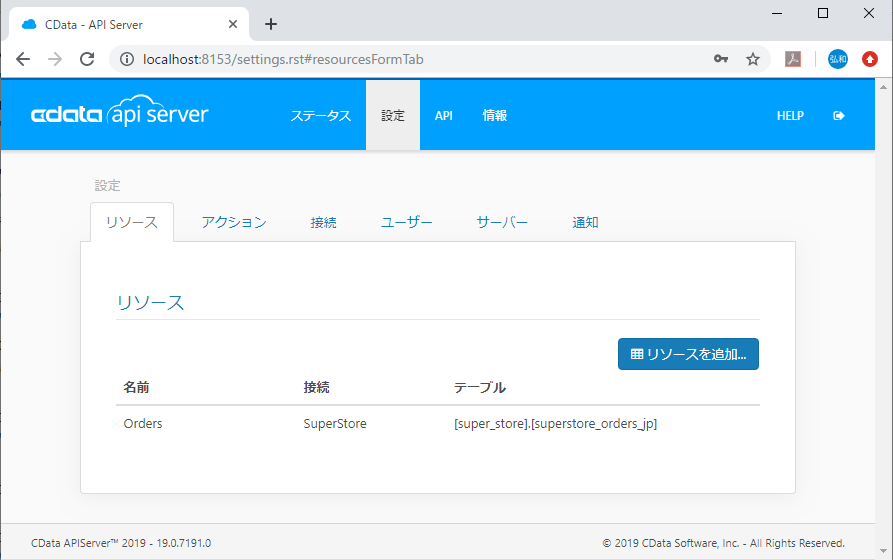Click the 名前 column header

pyautogui.click(x=136, y=387)
